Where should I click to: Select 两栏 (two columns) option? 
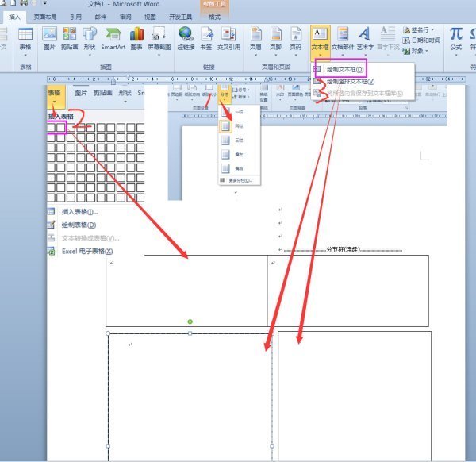tap(238, 126)
